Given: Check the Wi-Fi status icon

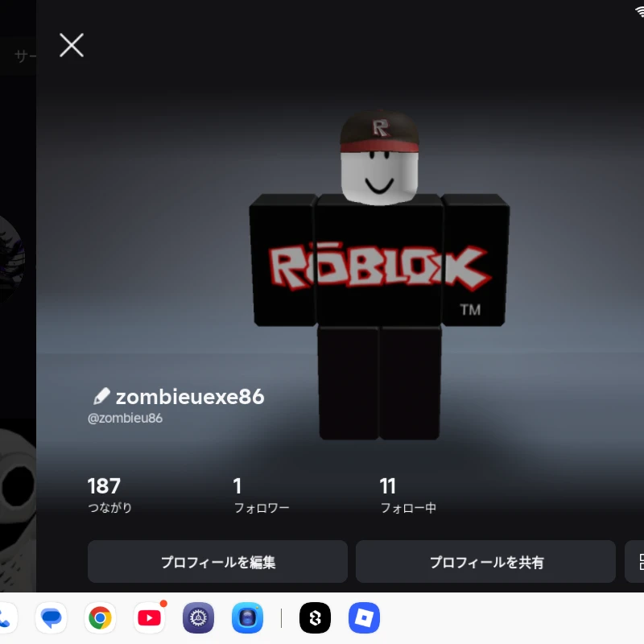Looking at the screenshot, I should (x=639, y=11).
